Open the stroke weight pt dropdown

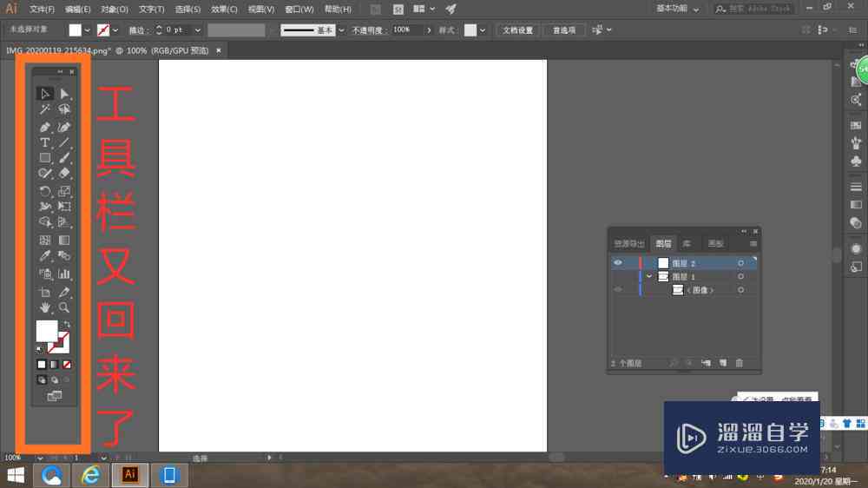pyautogui.click(x=198, y=30)
